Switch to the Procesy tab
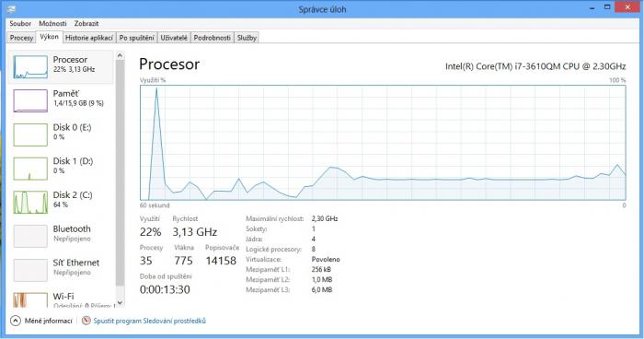Viewport: 644px width, 339px height. click(x=21, y=38)
